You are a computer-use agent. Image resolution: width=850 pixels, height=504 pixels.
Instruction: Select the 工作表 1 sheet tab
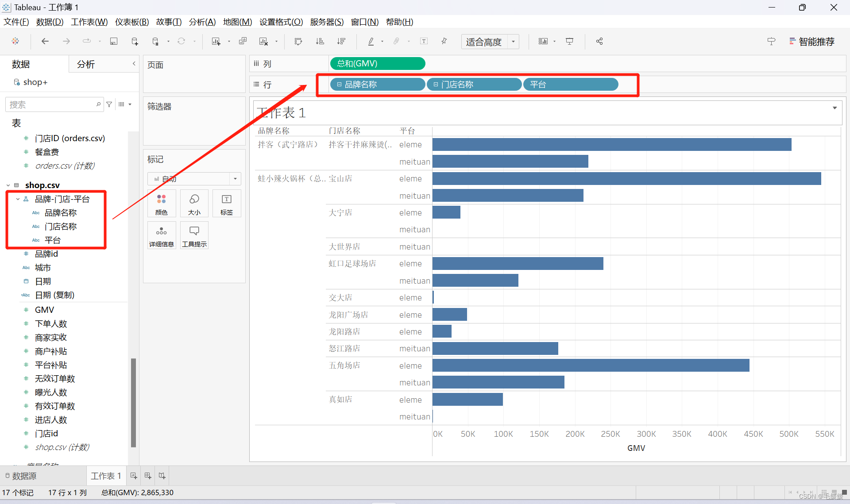106,476
